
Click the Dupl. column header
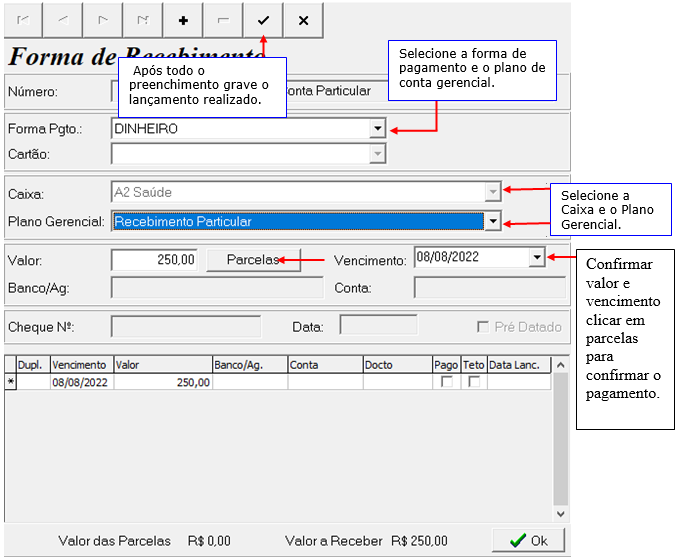coord(33,365)
